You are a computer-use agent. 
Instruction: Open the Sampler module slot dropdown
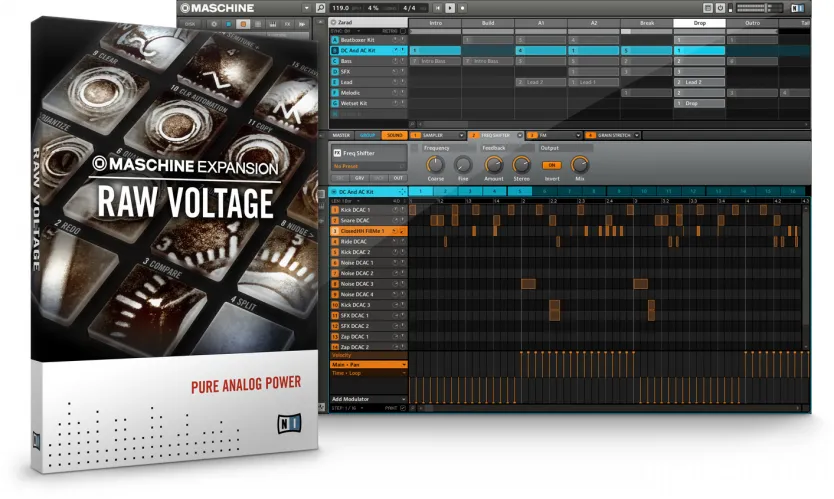(461, 134)
